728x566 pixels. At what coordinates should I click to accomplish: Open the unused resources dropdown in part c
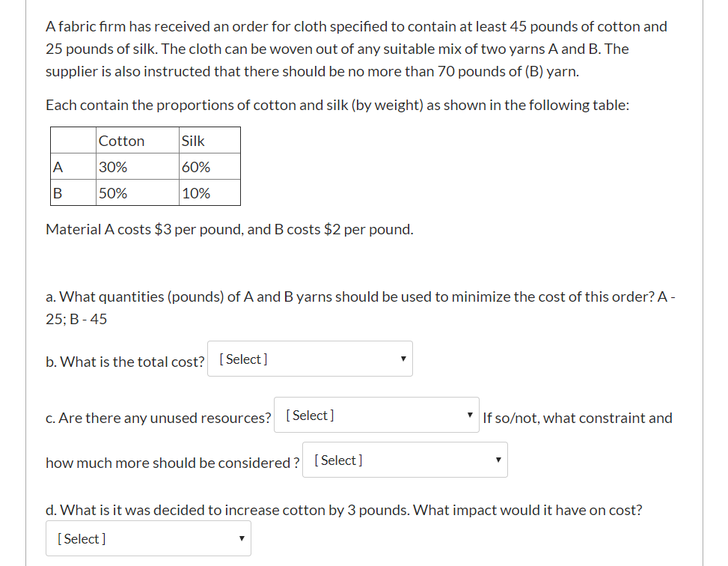coord(376,415)
